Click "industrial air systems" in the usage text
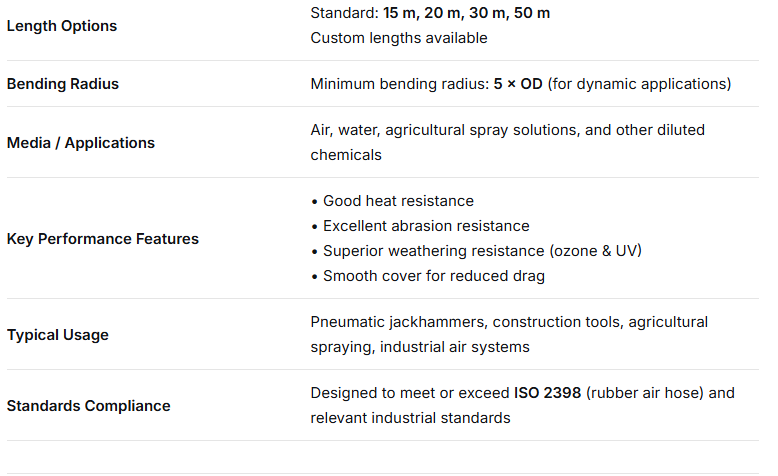The image size is (778, 476). click(455, 347)
